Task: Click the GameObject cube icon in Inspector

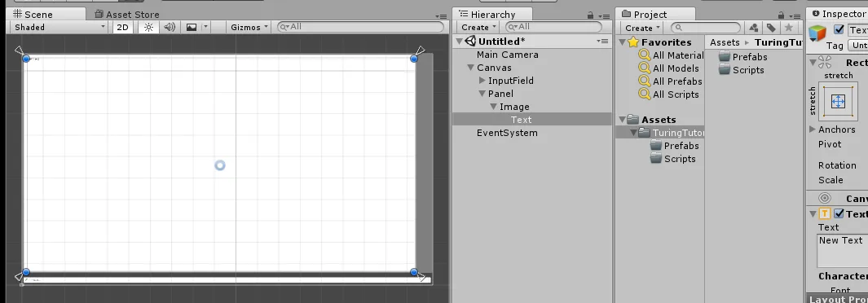Action: (817, 33)
